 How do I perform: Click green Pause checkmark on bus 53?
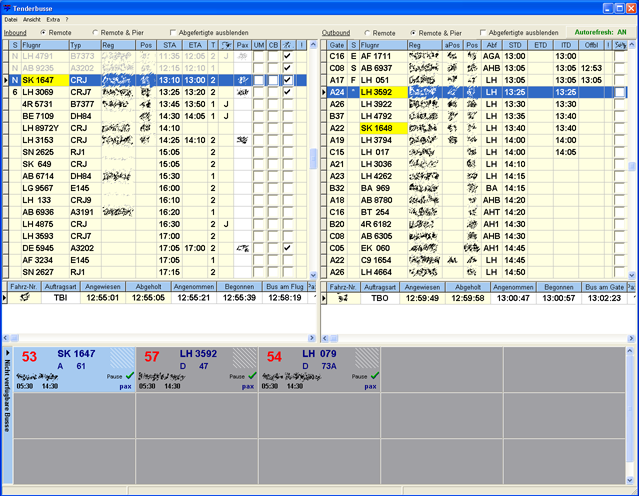coord(130,375)
